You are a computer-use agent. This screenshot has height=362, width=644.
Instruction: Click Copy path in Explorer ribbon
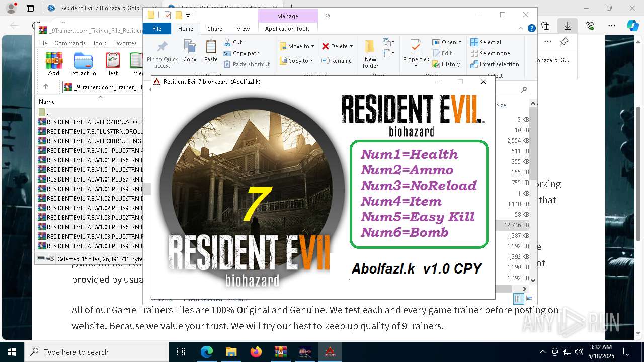pyautogui.click(x=242, y=53)
